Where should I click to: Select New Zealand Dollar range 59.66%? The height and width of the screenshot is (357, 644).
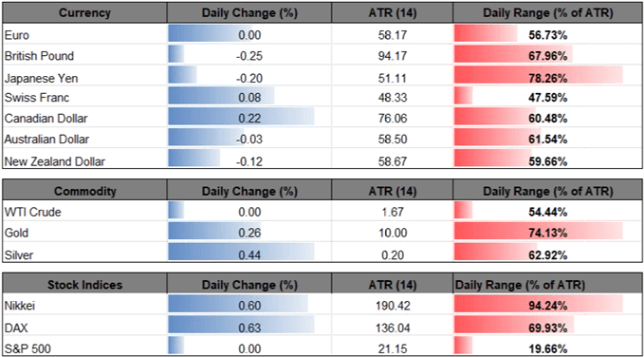[x=548, y=161]
